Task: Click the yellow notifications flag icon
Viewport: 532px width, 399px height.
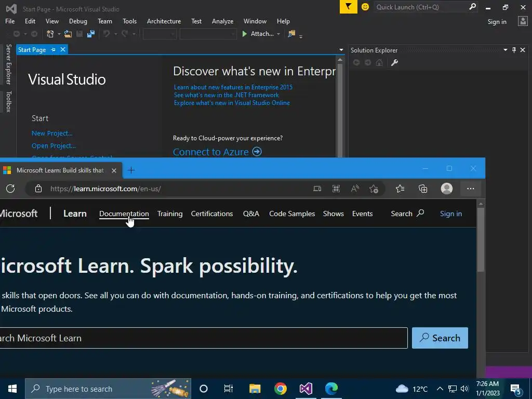Action: pos(349,7)
